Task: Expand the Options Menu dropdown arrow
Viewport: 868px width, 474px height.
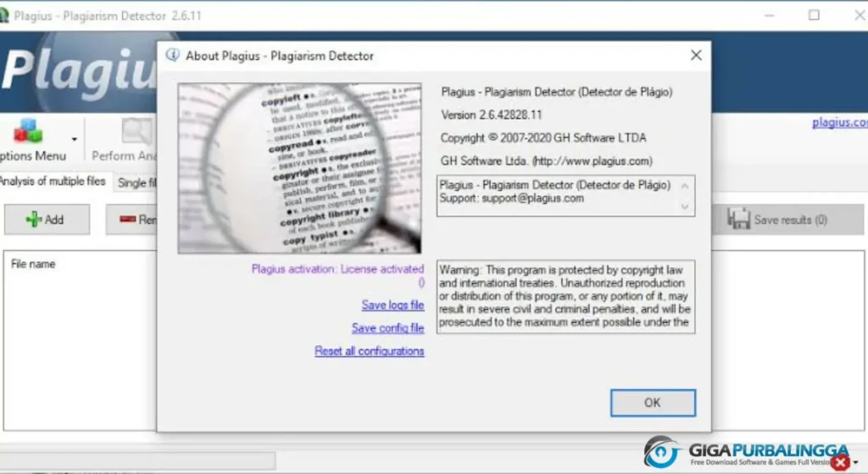Action: click(75, 139)
